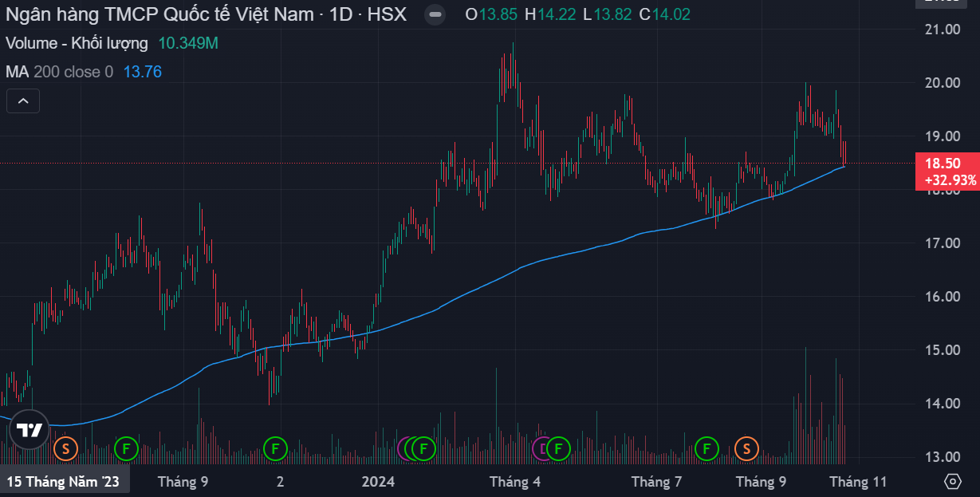The width and height of the screenshot is (980, 497).
Task: Click the TradingView logo icon
Action: 30,430
